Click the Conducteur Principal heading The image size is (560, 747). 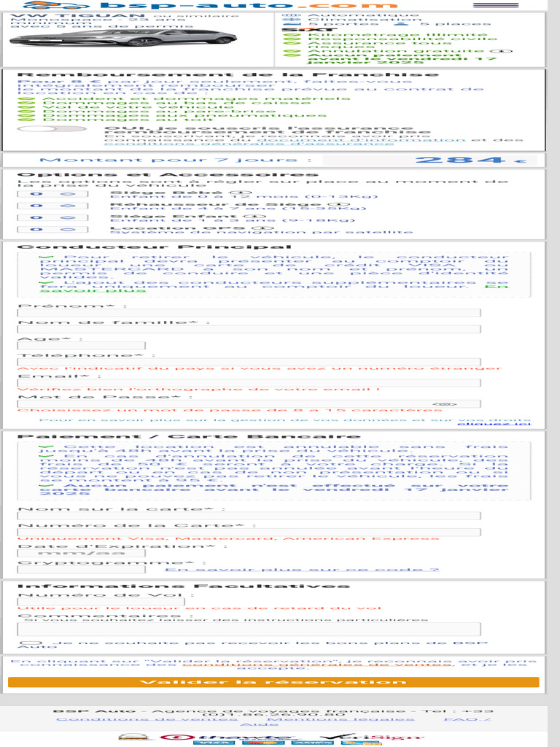(154, 247)
